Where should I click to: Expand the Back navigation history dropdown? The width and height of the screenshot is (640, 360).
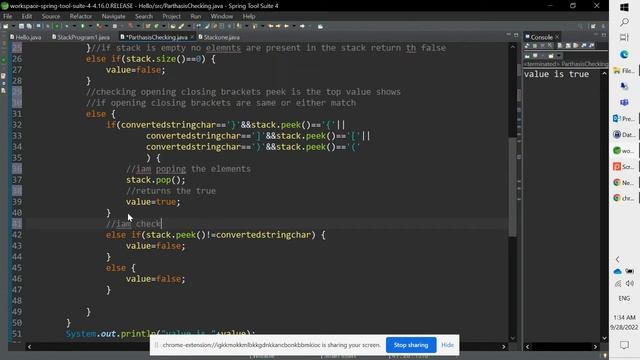294,26
